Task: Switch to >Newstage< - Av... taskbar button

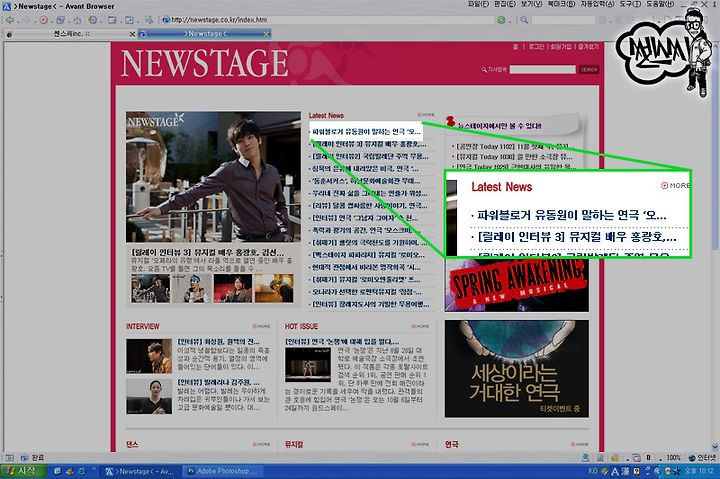Action: [x=141, y=471]
